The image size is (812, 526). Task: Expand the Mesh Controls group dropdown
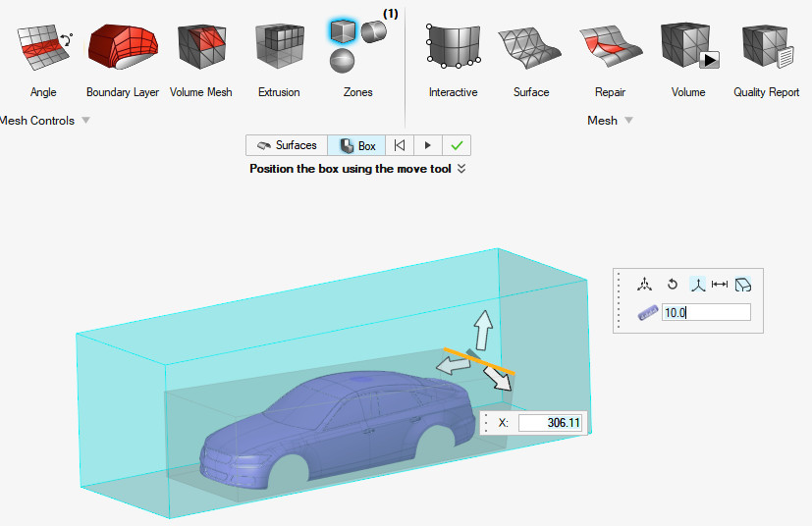pos(85,121)
